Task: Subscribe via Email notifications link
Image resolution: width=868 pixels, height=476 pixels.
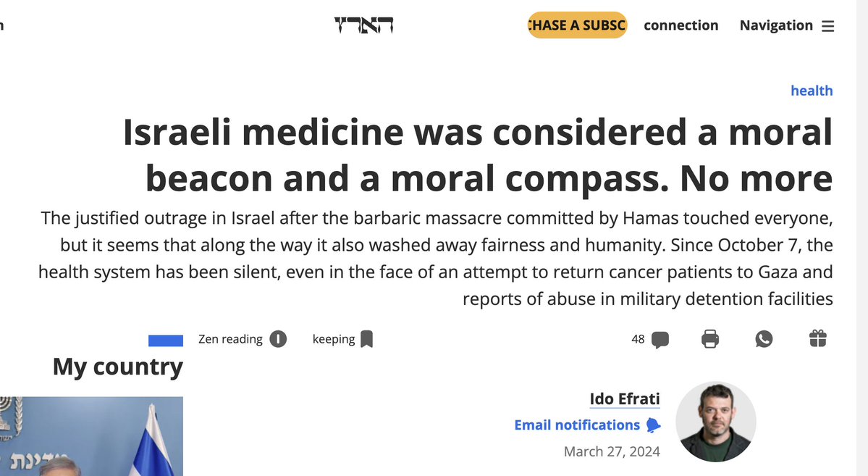Action: pos(577,425)
